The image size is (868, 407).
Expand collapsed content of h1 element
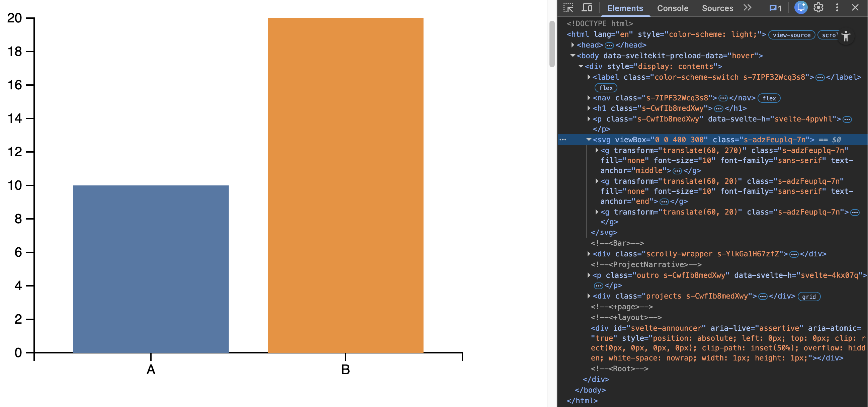pyautogui.click(x=719, y=108)
